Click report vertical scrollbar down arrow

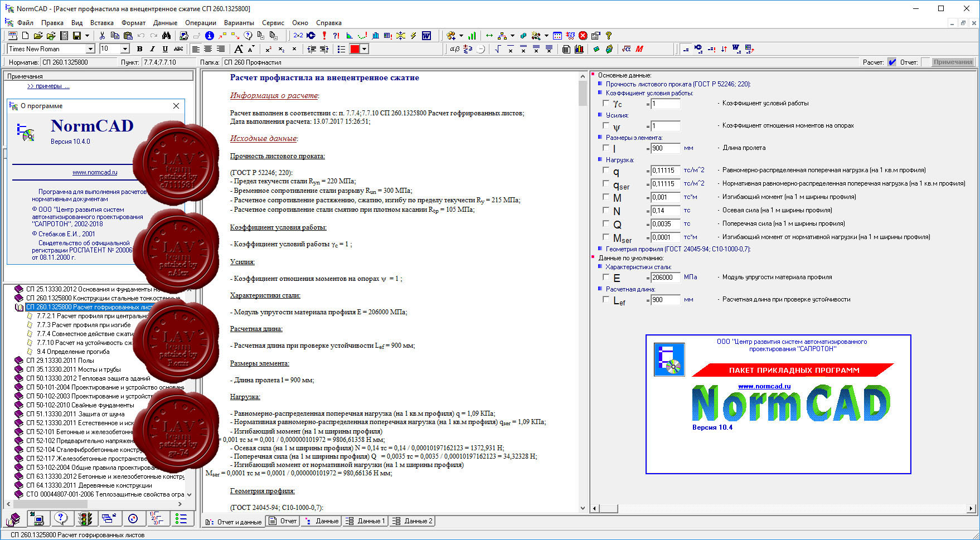point(583,508)
